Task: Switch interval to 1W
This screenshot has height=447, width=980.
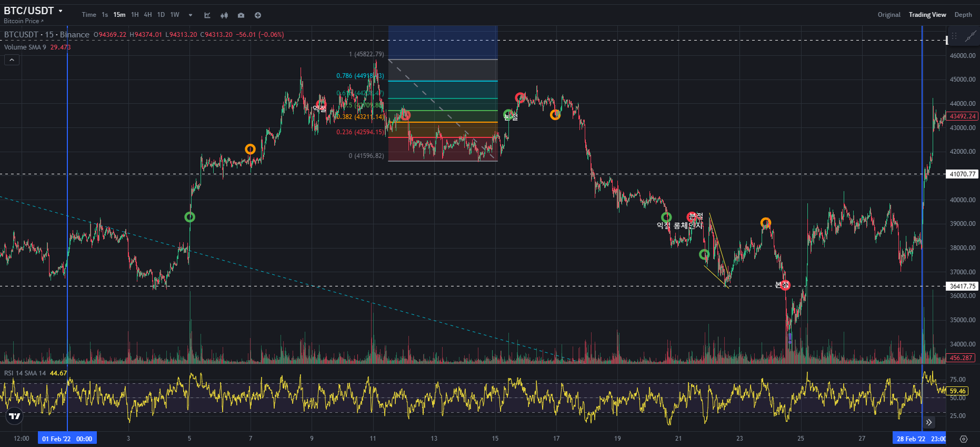Action: coord(175,15)
